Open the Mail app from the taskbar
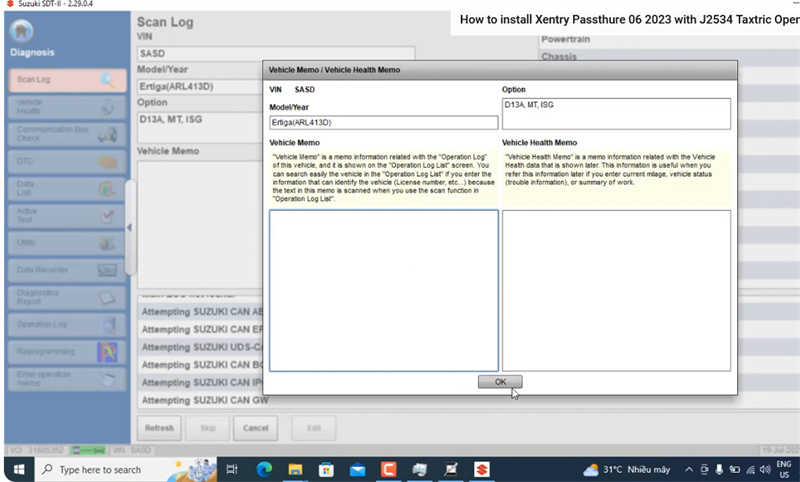800x482 pixels. [357, 469]
